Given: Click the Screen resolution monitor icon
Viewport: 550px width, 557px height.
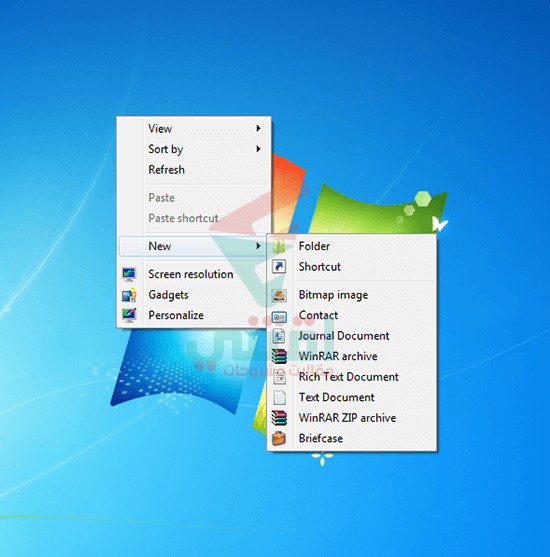Looking at the screenshot, I should point(129,274).
